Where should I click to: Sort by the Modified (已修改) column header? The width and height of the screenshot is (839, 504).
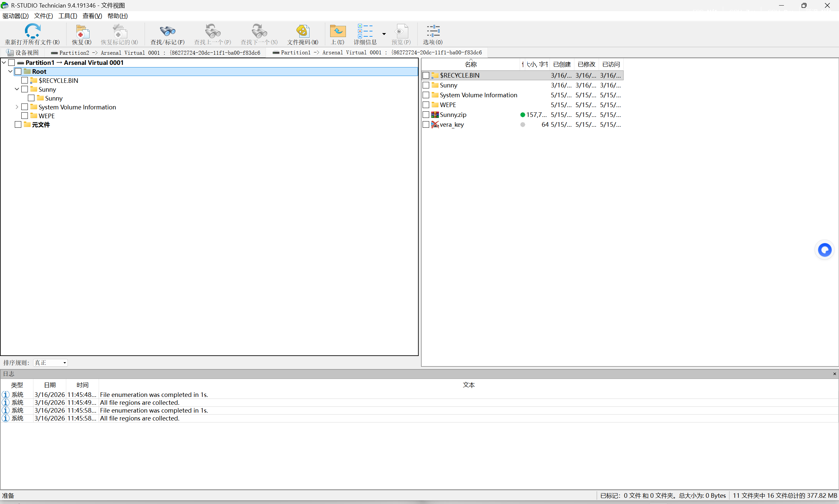[x=586, y=64]
